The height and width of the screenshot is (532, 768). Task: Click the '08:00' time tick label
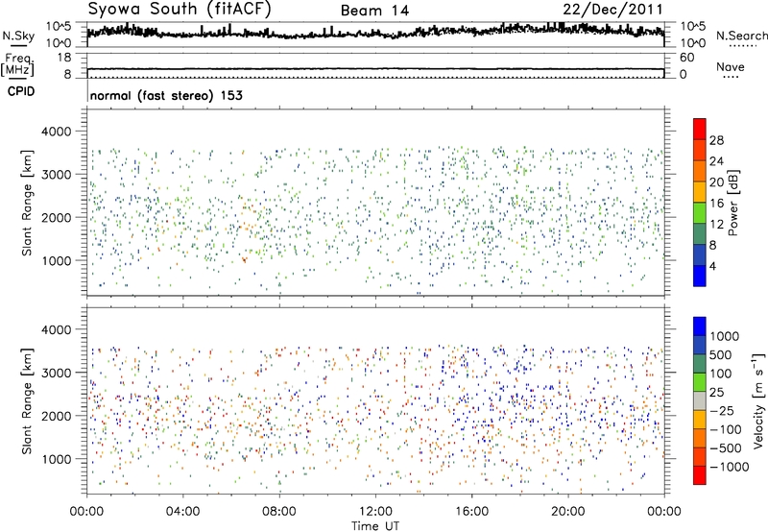pyautogui.click(x=278, y=512)
